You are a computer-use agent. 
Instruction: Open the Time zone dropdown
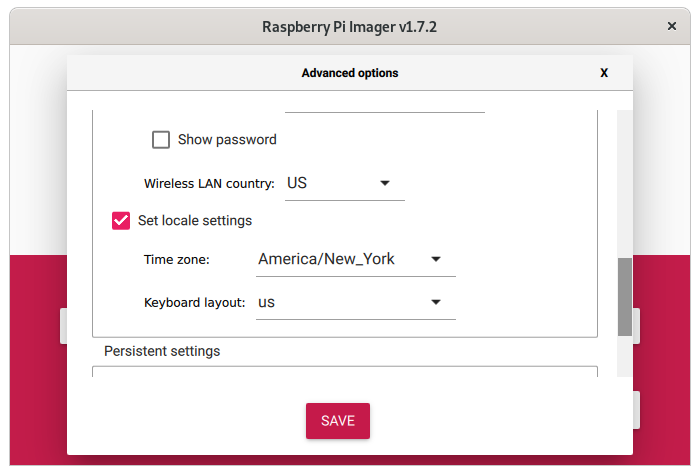tap(356, 259)
